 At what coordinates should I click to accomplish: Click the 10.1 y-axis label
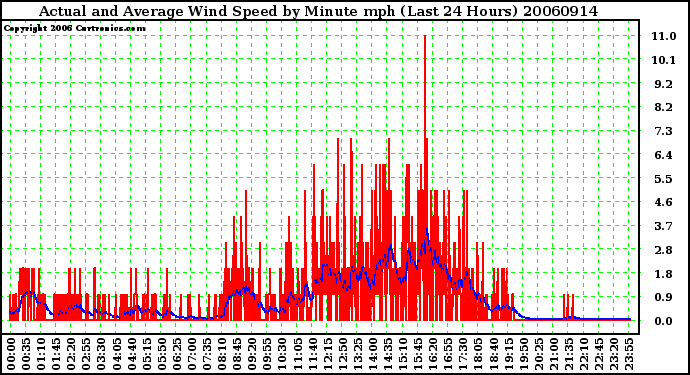[664, 60]
